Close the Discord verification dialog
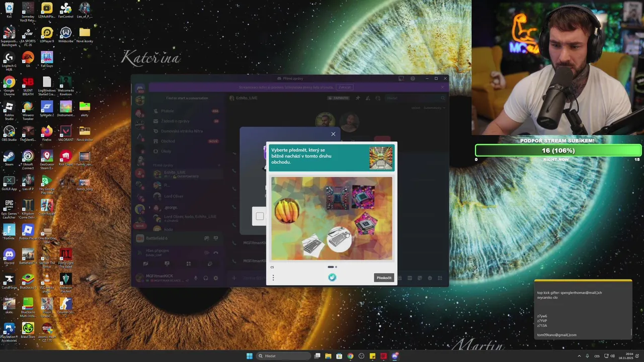Viewport: 644px width, 362px height. point(333,134)
